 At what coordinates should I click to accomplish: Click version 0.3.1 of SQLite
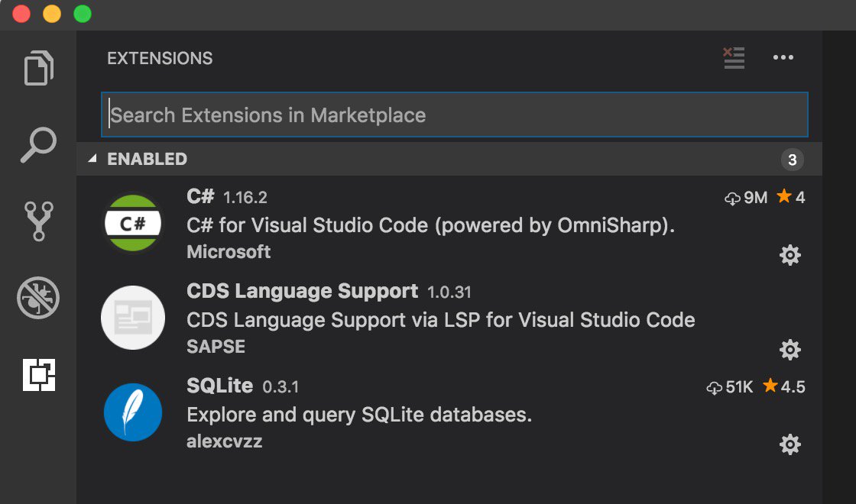click(x=280, y=387)
